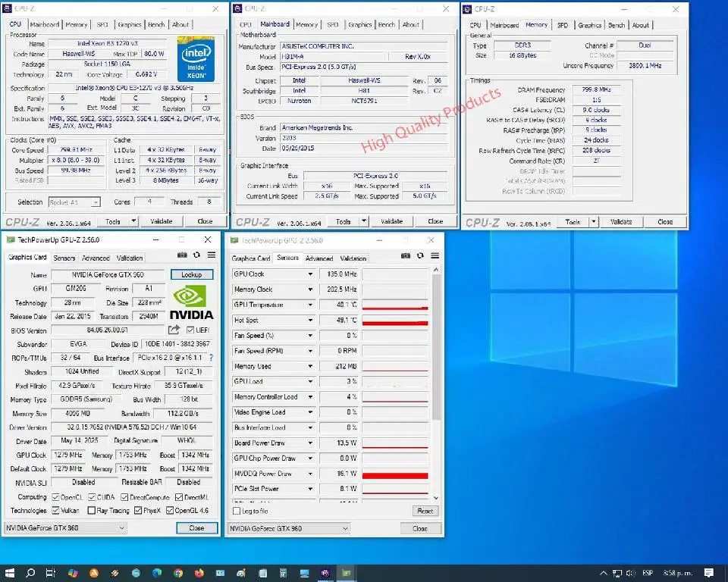Click camera icon in GPU-Z Sensors window

pyautogui.click(x=405, y=255)
